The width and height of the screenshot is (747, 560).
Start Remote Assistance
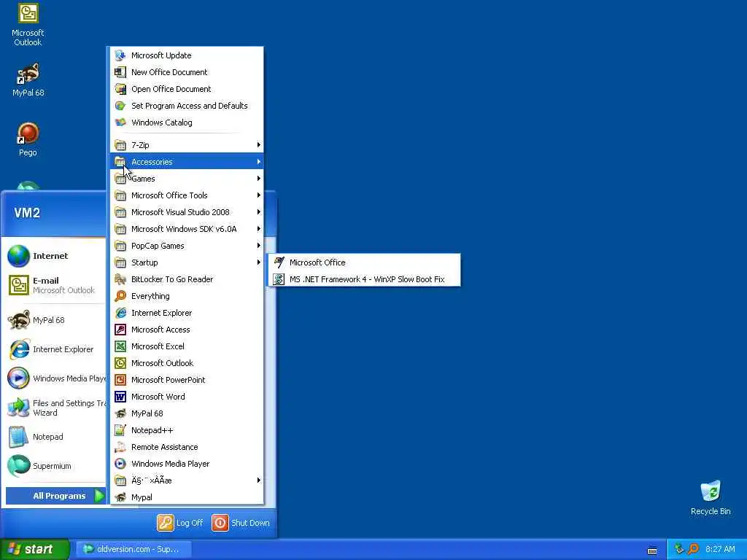pyautogui.click(x=187, y=447)
